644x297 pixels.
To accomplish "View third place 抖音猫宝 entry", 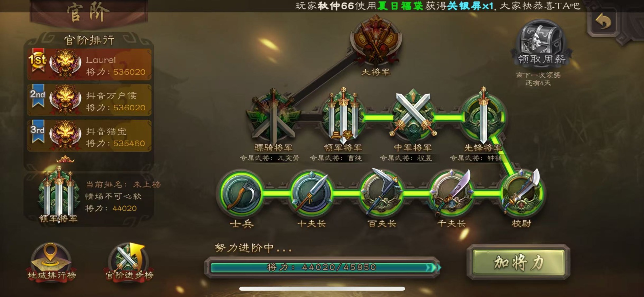I will pos(89,136).
